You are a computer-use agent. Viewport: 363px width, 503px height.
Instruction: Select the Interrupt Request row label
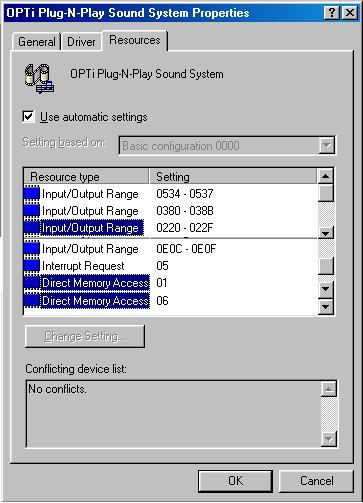pyautogui.click(x=83, y=266)
